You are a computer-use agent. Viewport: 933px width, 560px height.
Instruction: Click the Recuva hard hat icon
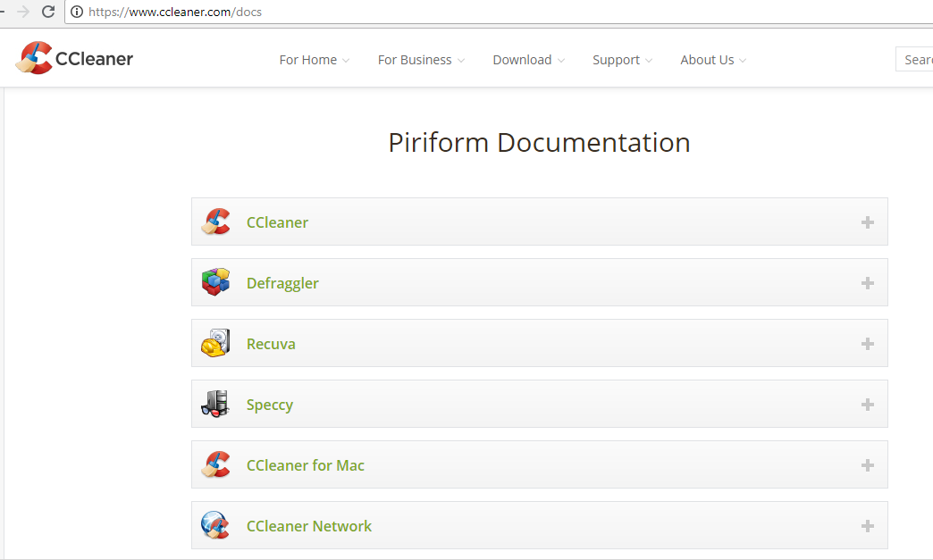(x=215, y=343)
